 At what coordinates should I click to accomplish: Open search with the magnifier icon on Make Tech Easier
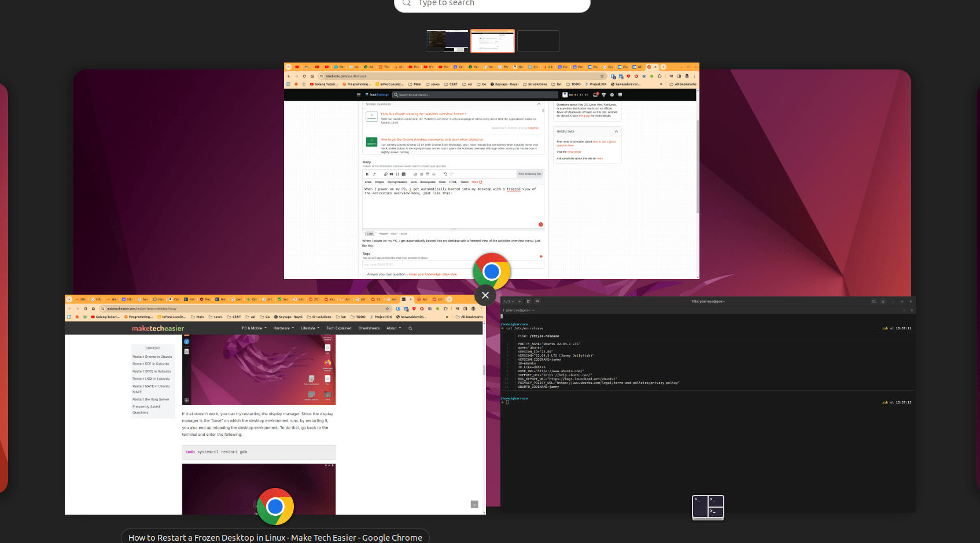[x=410, y=328]
